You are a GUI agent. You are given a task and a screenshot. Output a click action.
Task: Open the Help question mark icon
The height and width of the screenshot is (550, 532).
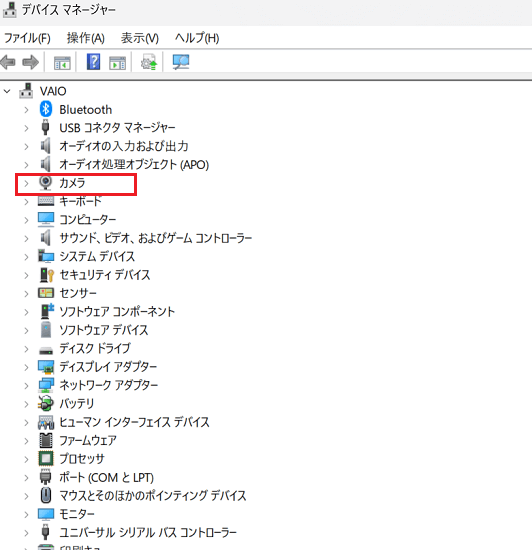(x=93, y=62)
